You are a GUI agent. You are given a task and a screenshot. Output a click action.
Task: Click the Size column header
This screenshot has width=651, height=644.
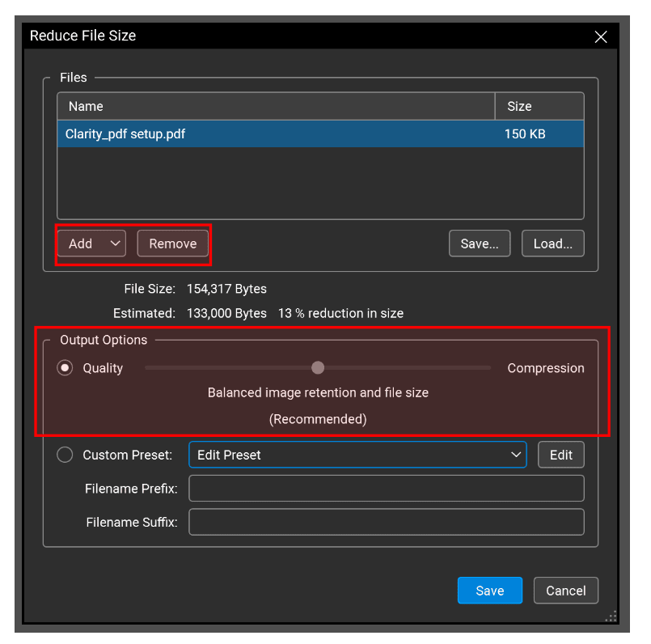pos(539,106)
